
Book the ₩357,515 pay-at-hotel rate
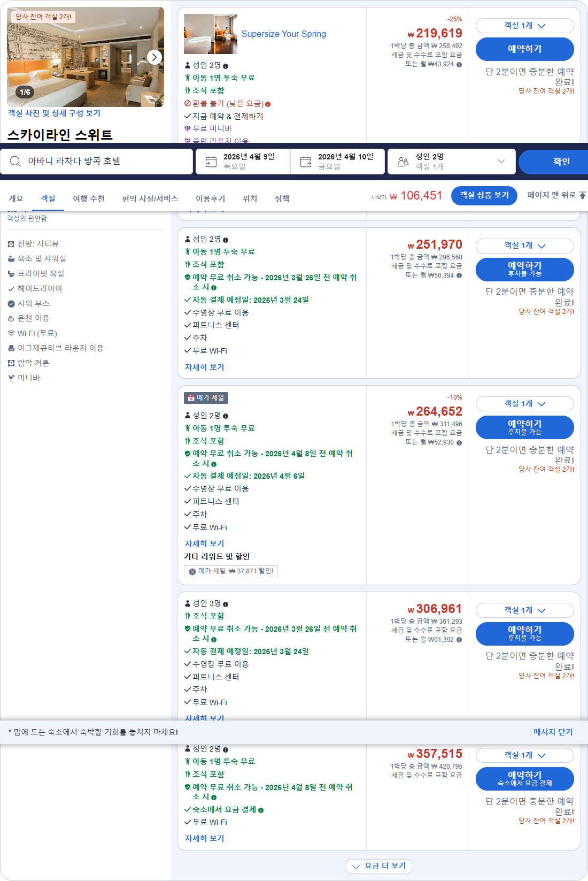point(524,779)
